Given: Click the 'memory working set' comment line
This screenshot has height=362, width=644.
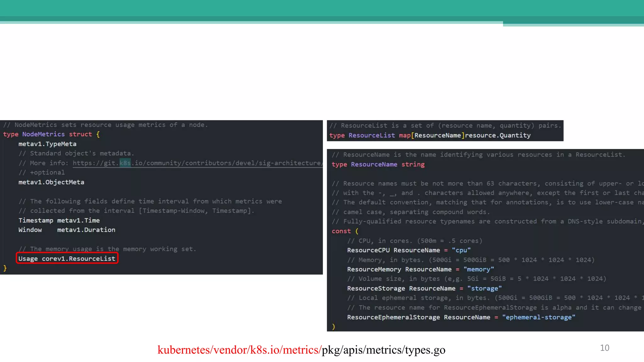Looking at the screenshot, I should (x=107, y=249).
